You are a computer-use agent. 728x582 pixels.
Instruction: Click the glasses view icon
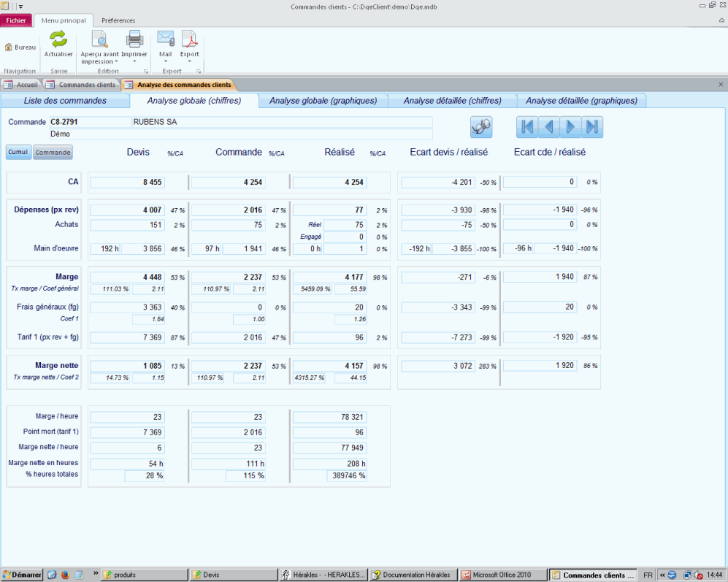(480, 126)
